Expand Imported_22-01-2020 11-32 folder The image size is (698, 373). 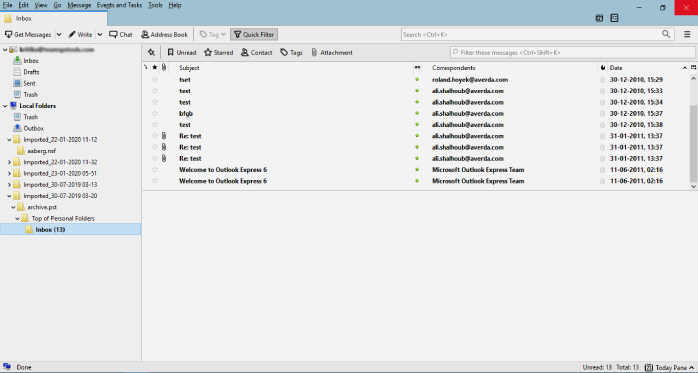tap(9, 162)
